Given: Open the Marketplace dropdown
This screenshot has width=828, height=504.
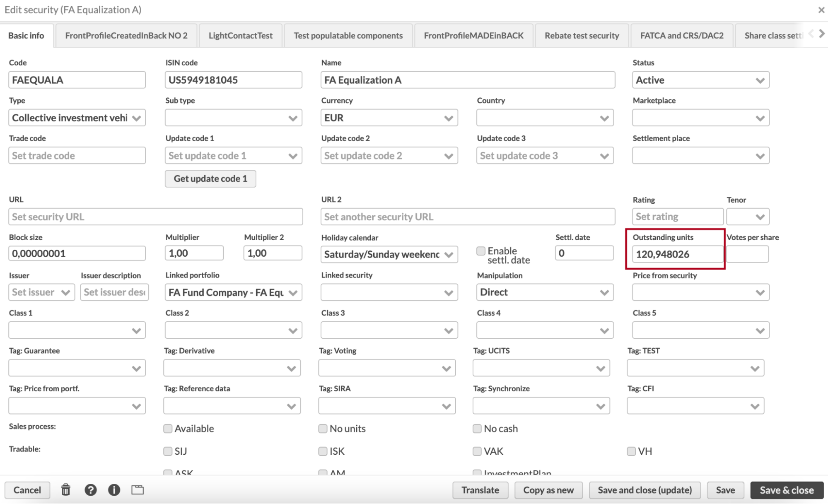Looking at the screenshot, I should pyautogui.click(x=700, y=118).
